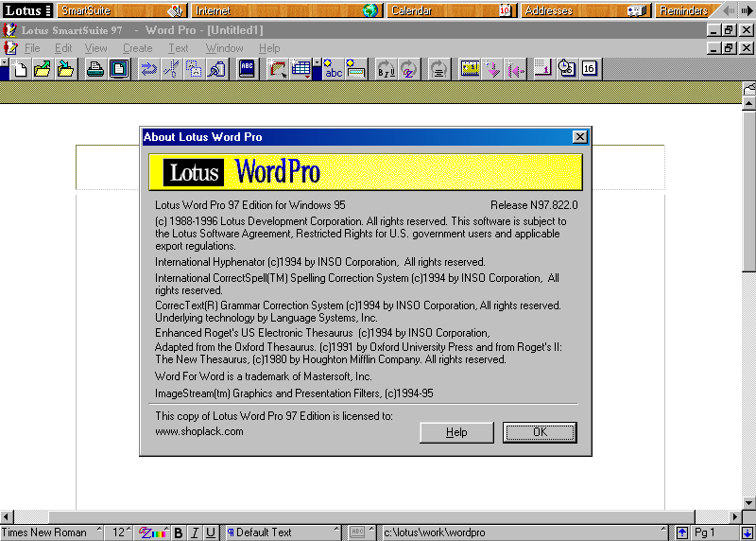The width and height of the screenshot is (756, 541).
Task: Open font name list Times New Roman
Action: tap(52, 532)
